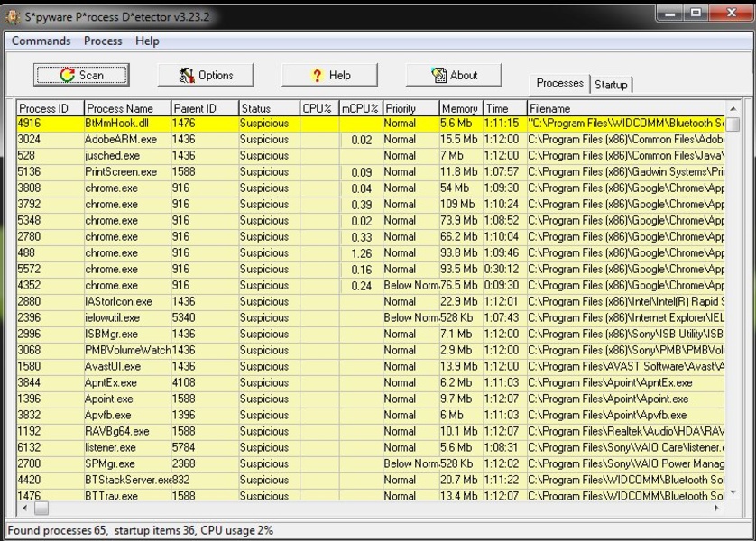Select the AvastUI.exe process row
The image size is (756, 541).
[x=113, y=367]
